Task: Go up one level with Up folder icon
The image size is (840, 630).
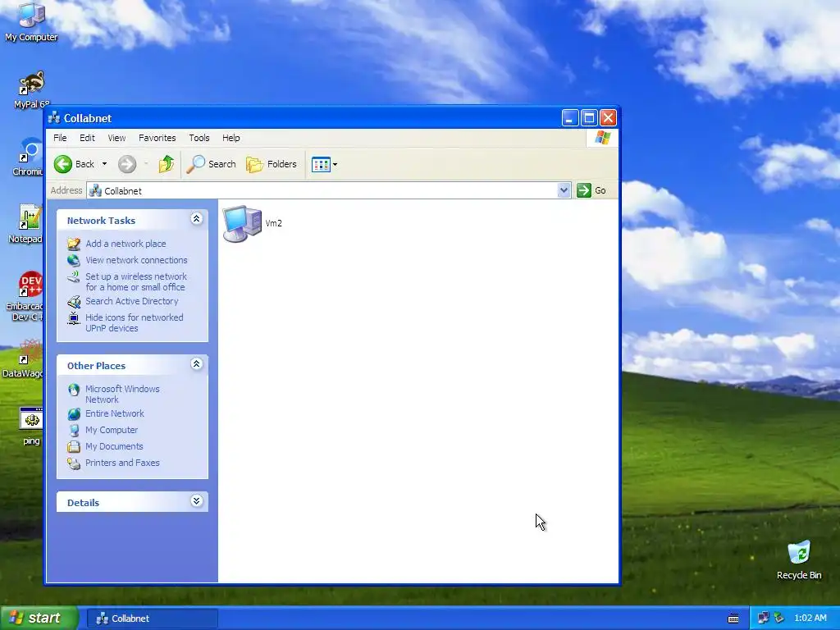Action: tap(166, 164)
